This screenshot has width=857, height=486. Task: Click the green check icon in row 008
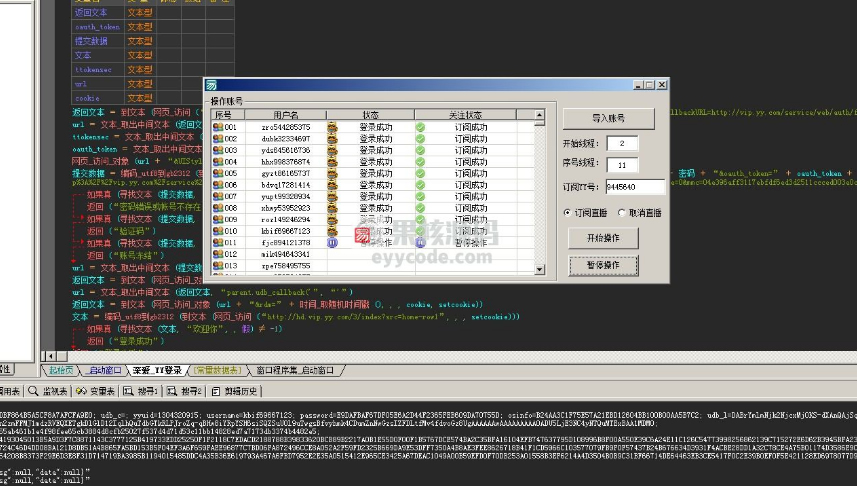(420, 208)
